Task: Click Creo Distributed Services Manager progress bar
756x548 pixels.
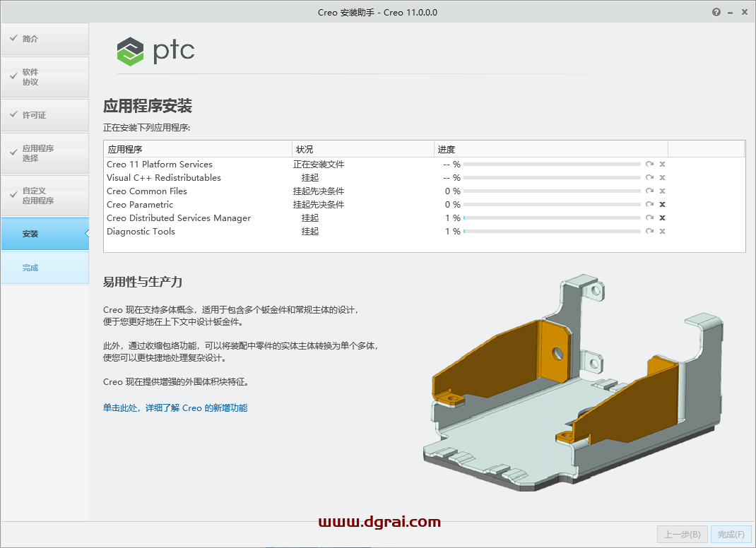Action: coord(551,218)
